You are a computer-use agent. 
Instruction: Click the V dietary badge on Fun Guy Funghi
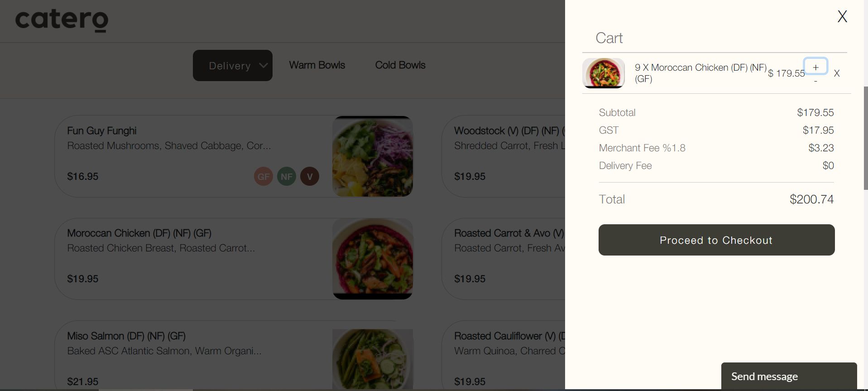310,176
